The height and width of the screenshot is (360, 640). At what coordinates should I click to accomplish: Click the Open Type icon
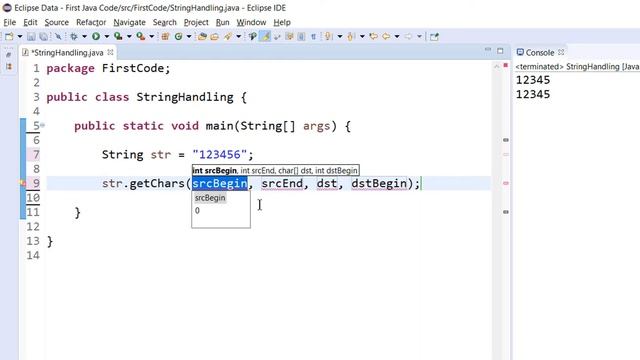202,37
